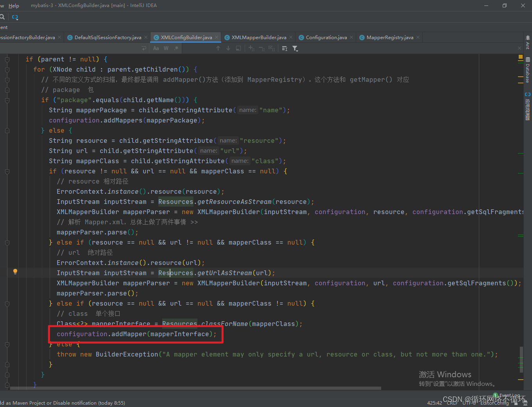Go to previous occurrence up arrow

tap(218, 48)
